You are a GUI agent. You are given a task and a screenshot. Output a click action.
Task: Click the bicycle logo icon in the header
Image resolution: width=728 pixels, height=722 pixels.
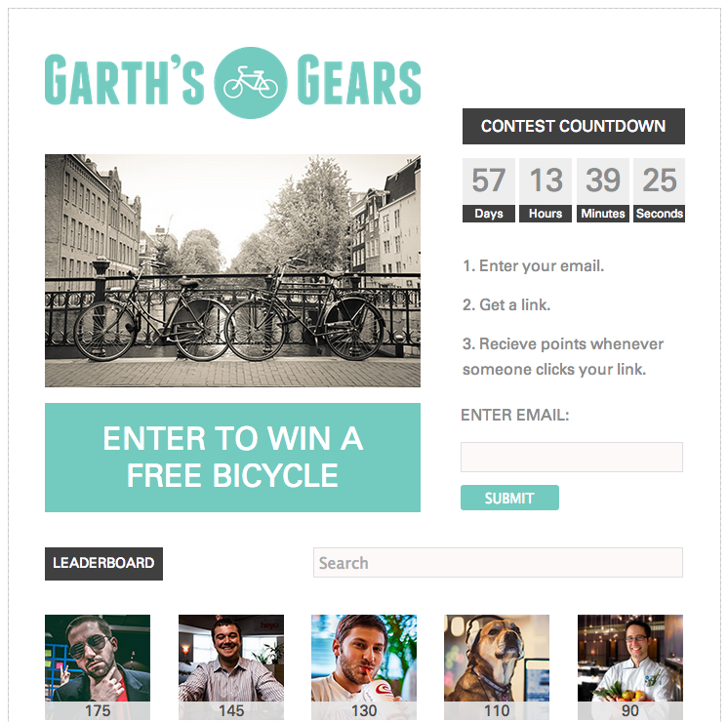251,83
